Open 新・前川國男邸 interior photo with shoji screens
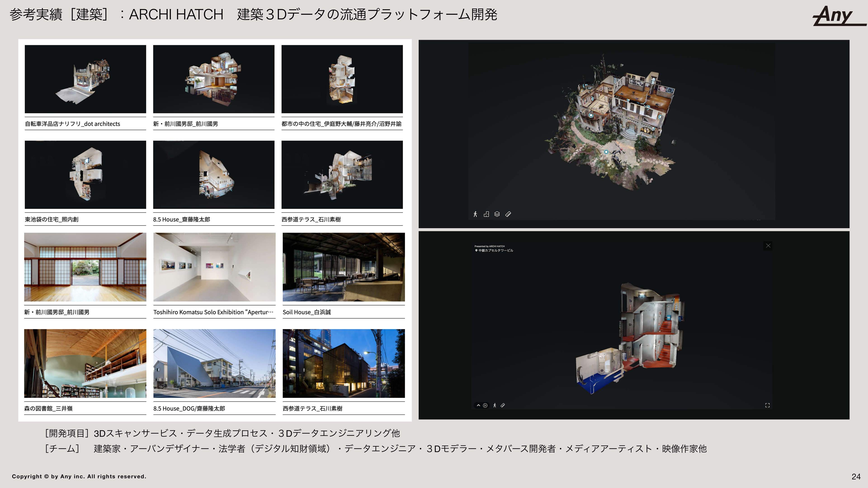The image size is (868, 488). (x=85, y=267)
